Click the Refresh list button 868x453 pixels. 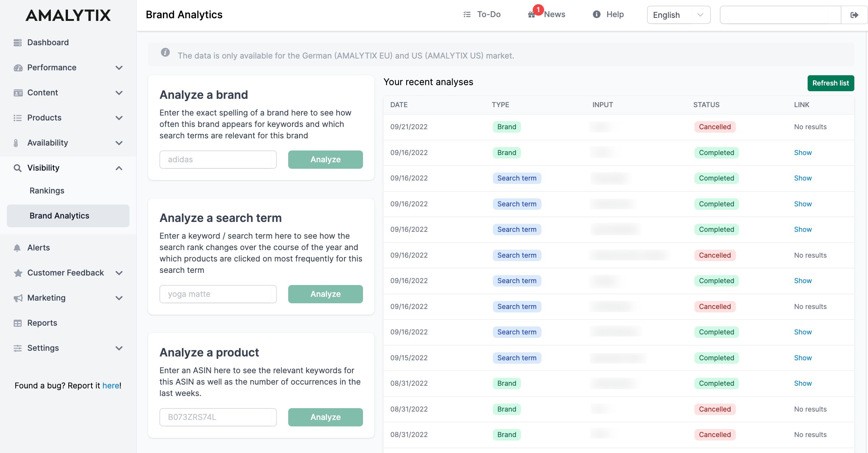click(831, 83)
